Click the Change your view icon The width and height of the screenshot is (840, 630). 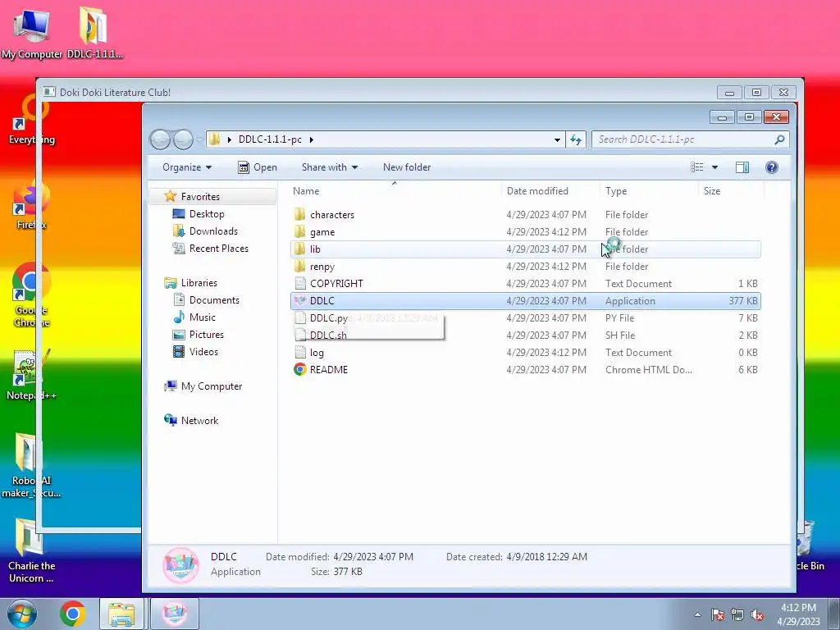[697, 167]
